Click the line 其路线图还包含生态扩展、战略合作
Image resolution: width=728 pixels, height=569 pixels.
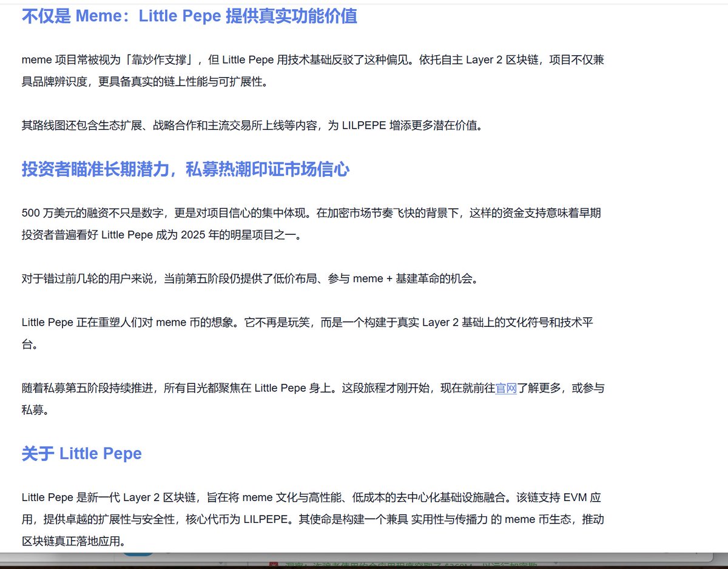pyautogui.click(x=252, y=126)
